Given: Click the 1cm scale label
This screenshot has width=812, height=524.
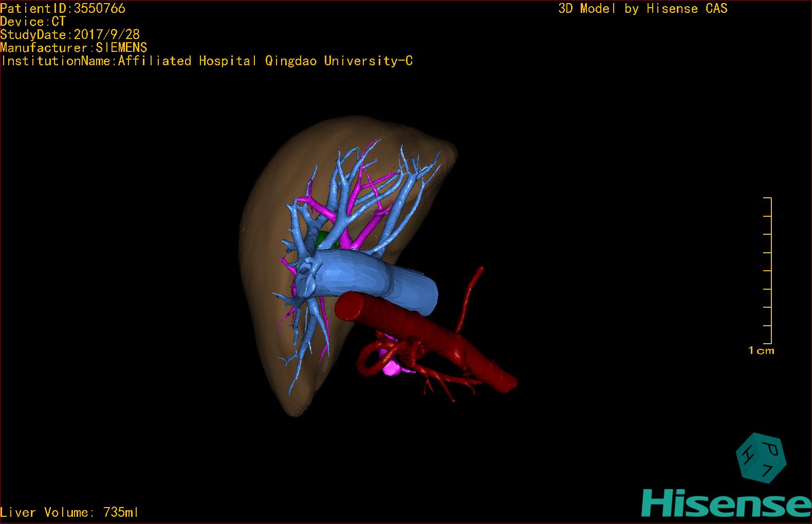Looking at the screenshot, I should (761, 351).
